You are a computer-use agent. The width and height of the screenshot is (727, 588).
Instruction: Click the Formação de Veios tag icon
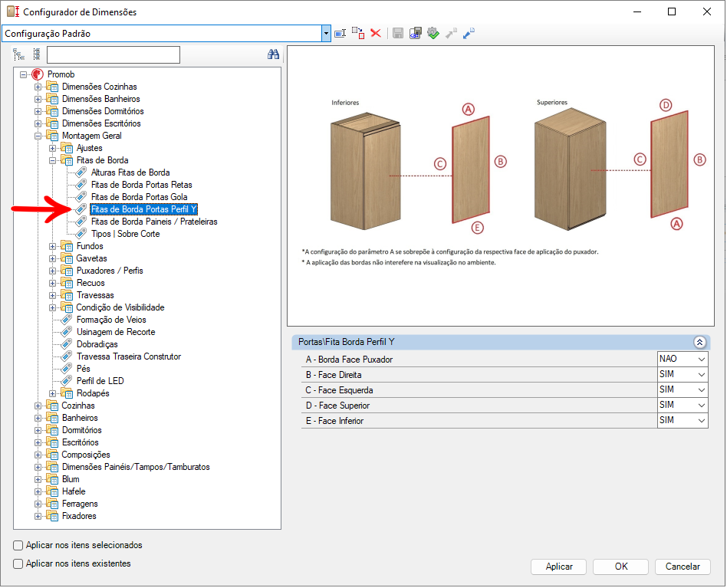(x=67, y=320)
